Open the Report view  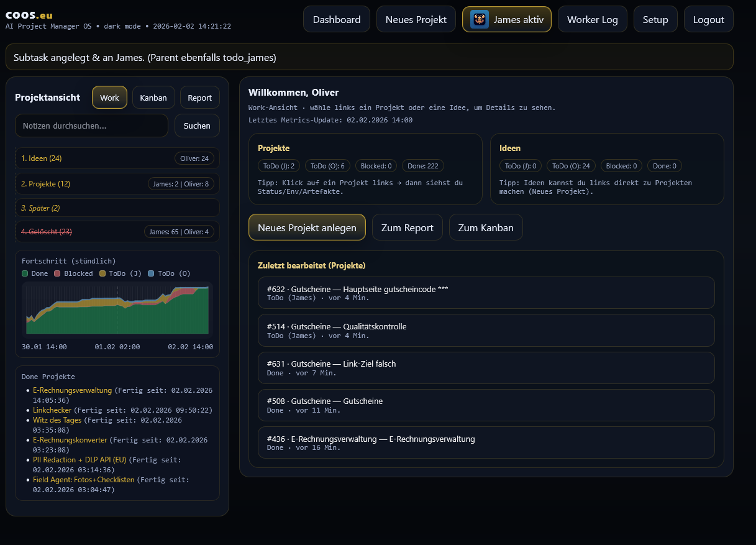click(x=199, y=98)
